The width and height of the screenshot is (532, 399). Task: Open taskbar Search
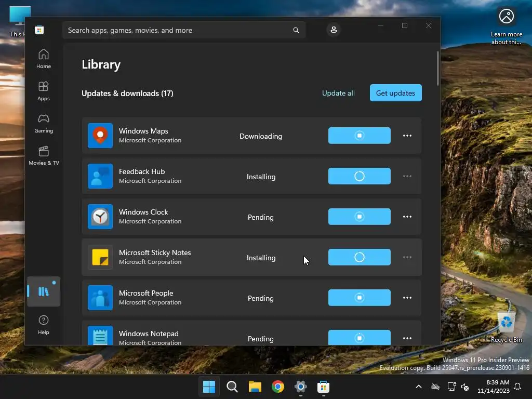tap(232, 387)
